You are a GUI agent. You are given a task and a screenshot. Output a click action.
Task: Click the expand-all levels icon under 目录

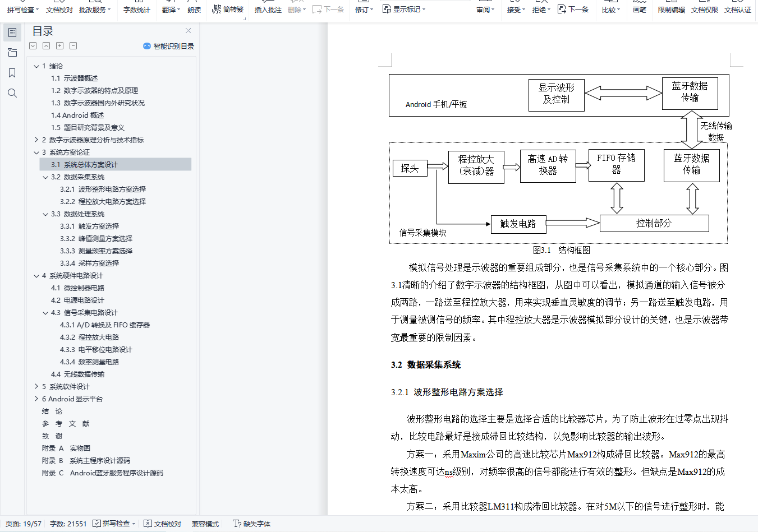(x=33, y=46)
